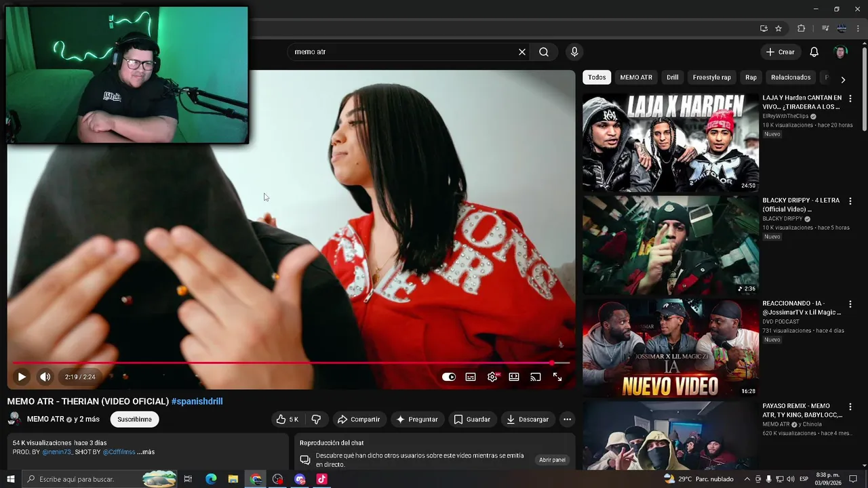Image resolution: width=868 pixels, height=488 pixels.
Task: Turn on subtitles in the player
Action: [x=471, y=377]
